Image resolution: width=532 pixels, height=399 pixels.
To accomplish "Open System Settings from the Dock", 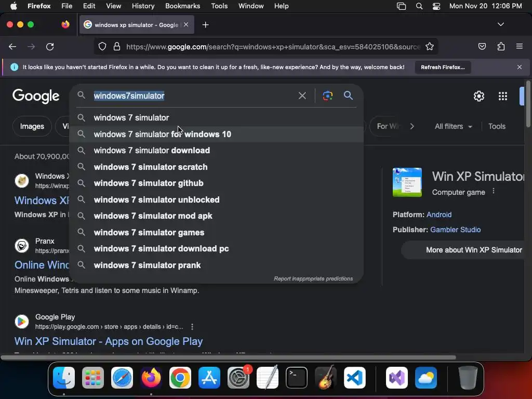I will [238, 378].
